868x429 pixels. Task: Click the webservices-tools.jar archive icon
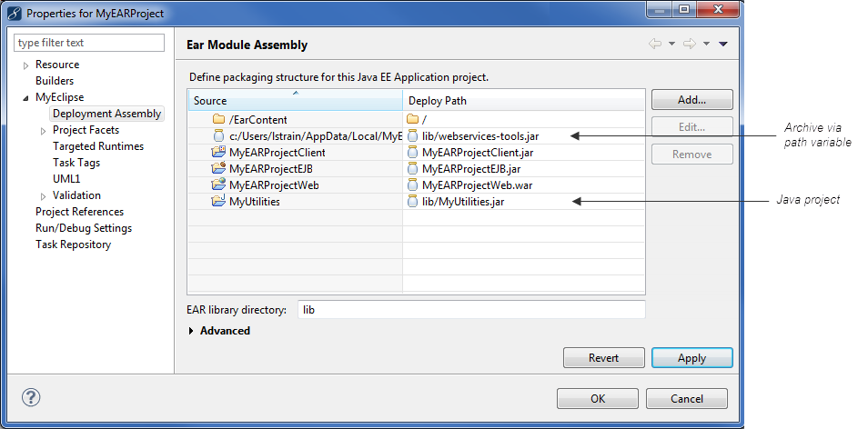[413, 135]
